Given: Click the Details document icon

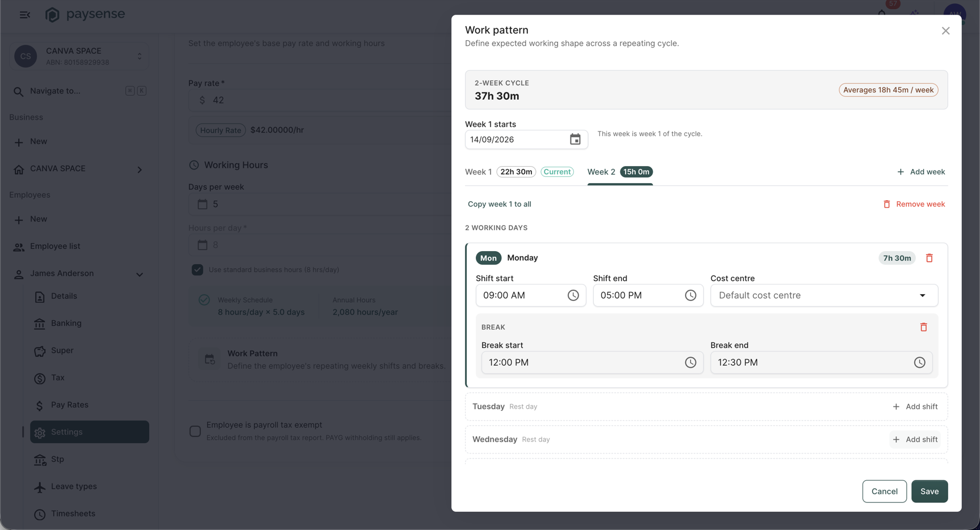Looking at the screenshot, I should point(40,296).
